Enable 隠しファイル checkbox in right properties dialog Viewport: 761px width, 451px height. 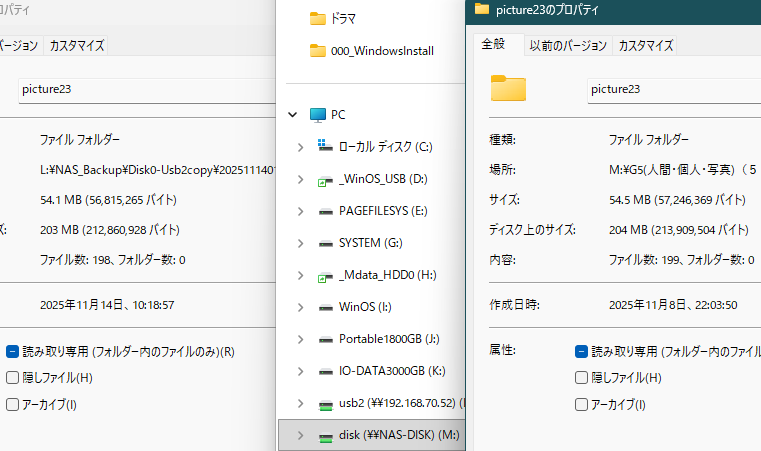(x=582, y=378)
